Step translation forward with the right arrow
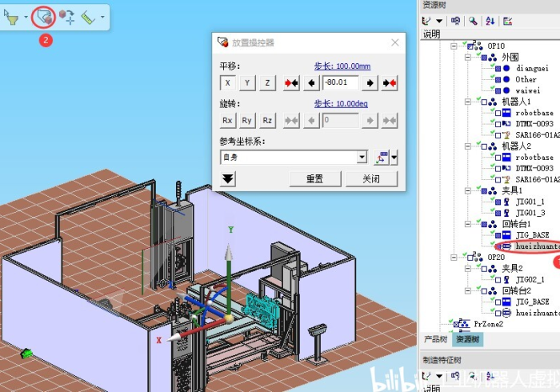This screenshot has height=392, width=560. tap(370, 82)
